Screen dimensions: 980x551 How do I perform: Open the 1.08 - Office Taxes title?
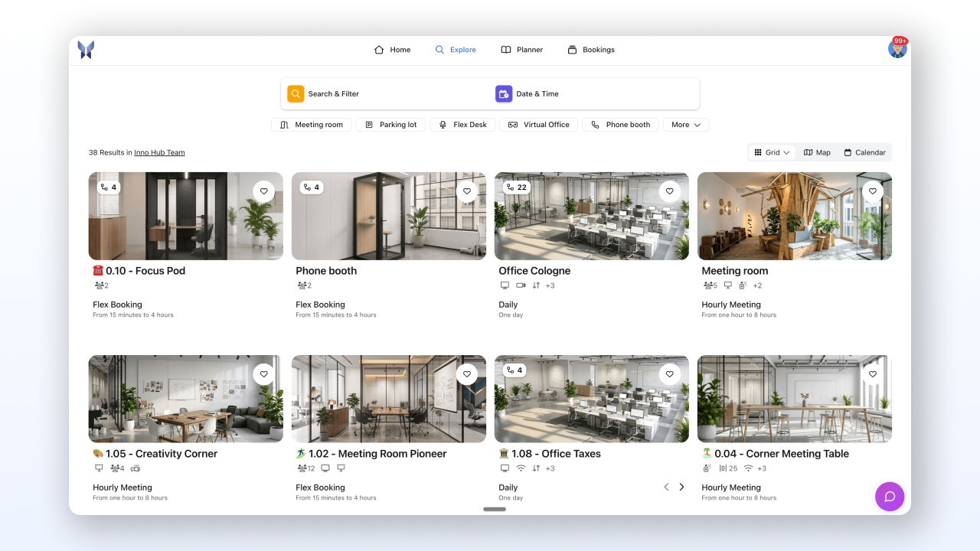coord(550,454)
